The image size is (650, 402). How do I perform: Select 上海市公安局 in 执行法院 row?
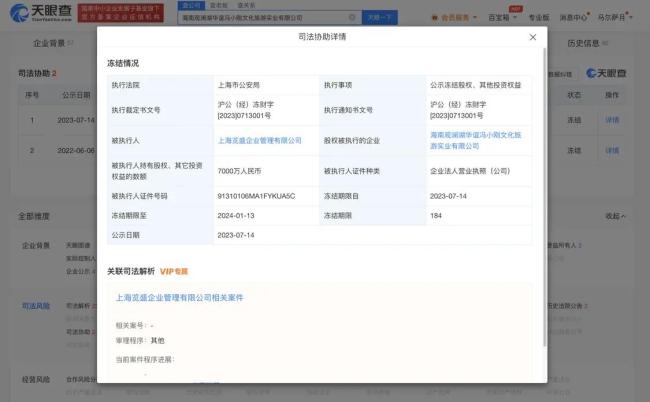238,85
